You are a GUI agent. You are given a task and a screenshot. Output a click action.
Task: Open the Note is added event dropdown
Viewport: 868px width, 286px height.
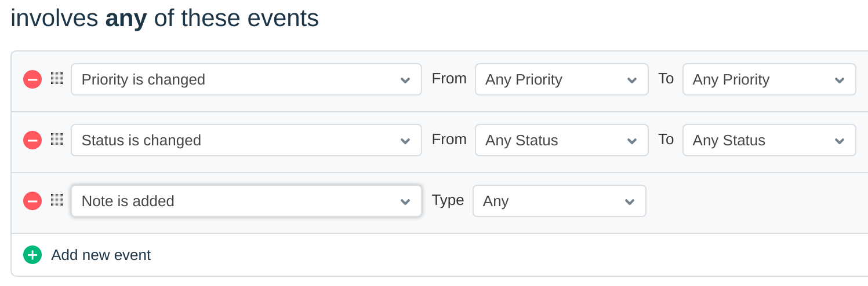[246, 201]
